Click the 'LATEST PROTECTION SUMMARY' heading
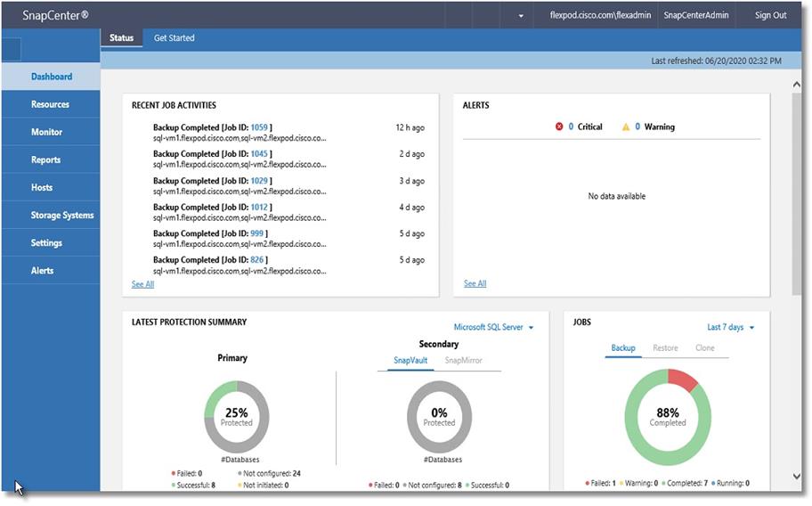 click(x=189, y=322)
